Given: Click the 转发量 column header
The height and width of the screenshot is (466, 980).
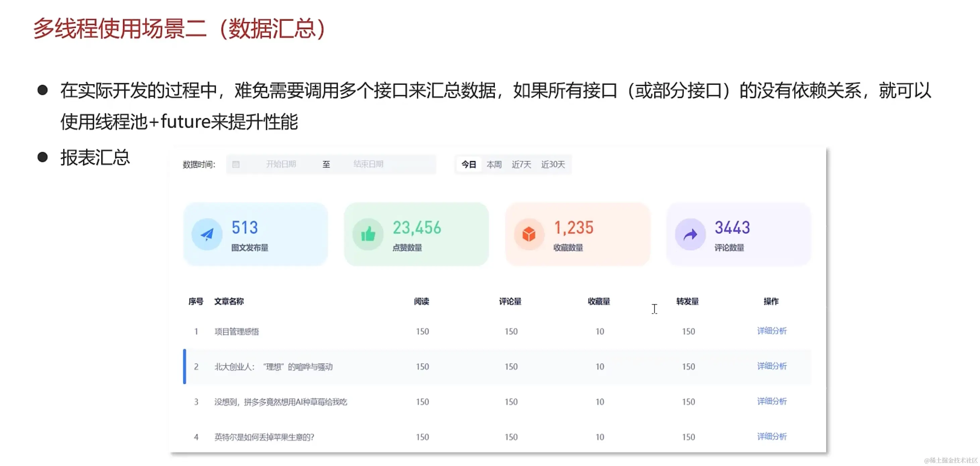Looking at the screenshot, I should (x=688, y=301).
